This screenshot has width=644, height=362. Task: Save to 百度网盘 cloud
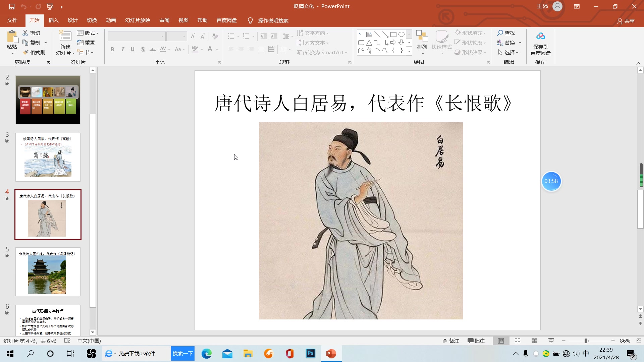point(540,44)
